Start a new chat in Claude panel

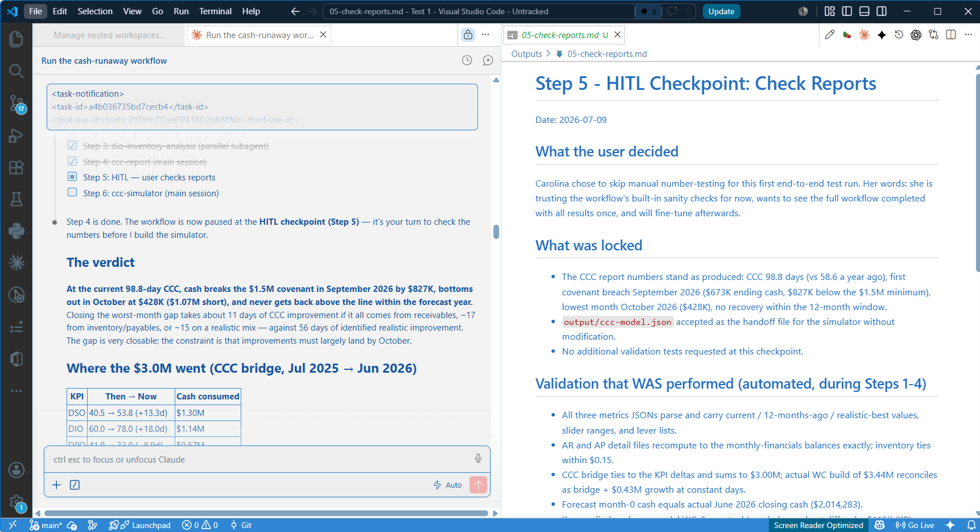pyautogui.click(x=488, y=60)
